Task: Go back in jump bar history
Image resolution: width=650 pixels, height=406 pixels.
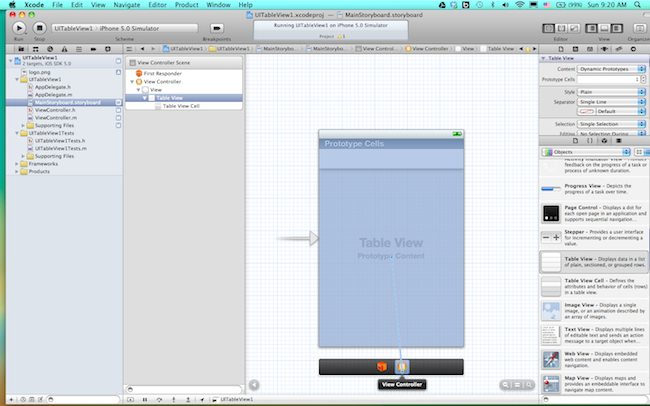Action: [142, 49]
